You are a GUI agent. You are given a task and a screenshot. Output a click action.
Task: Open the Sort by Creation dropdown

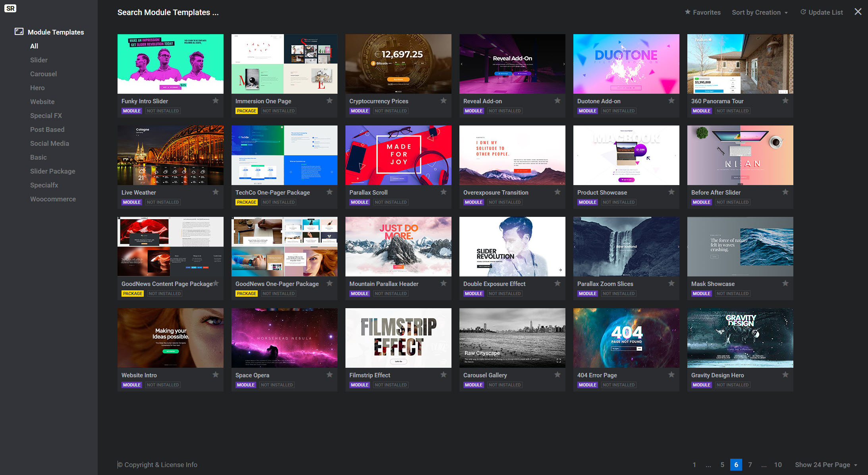(x=760, y=12)
